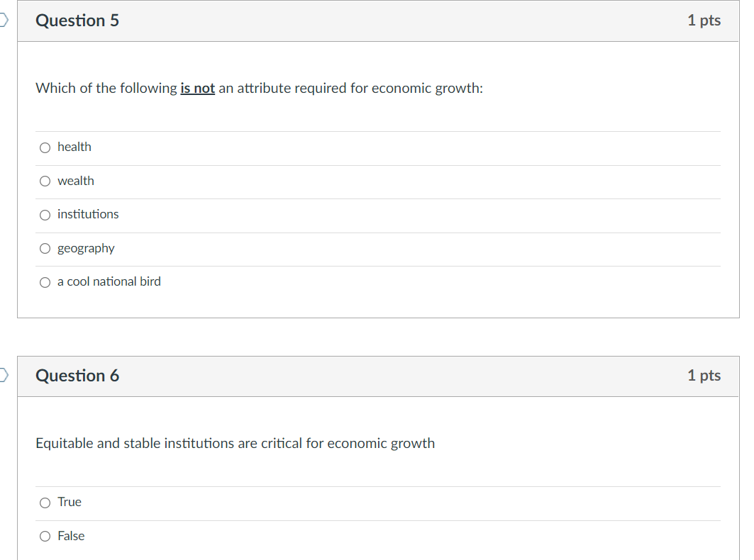754x560 pixels.
Task: Click the 'False' answer label
Action: (x=71, y=536)
